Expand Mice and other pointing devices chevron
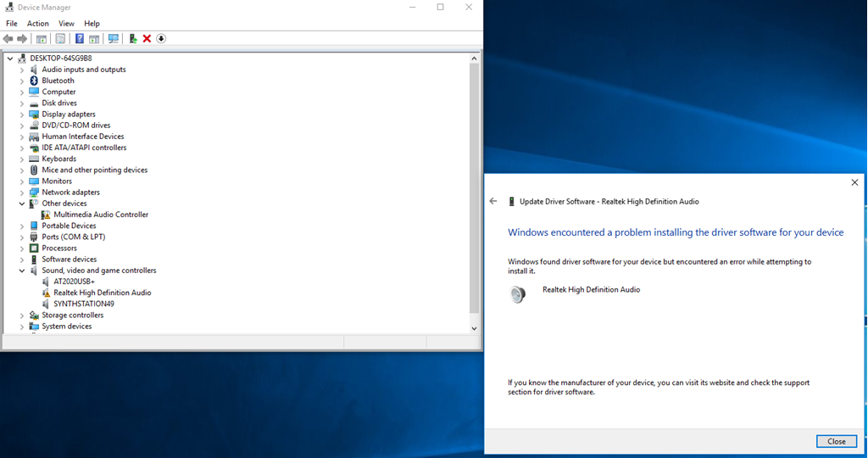The image size is (868, 458). pyautogui.click(x=21, y=170)
